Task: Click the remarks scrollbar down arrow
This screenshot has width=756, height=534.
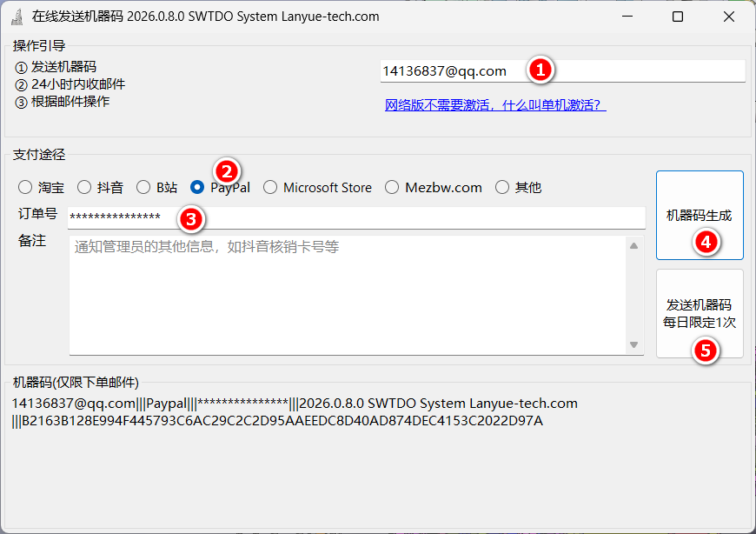Action: 634,345
